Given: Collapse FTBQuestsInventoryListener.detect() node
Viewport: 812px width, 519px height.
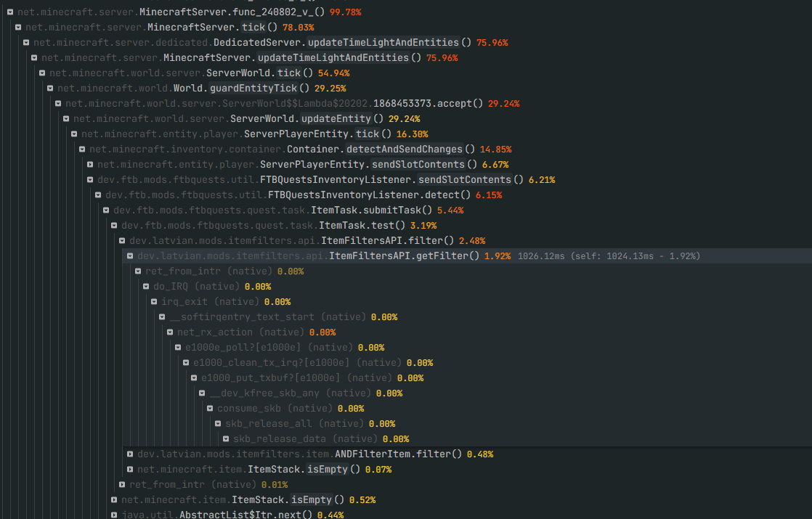Looking at the screenshot, I should (x=98, y=195).
